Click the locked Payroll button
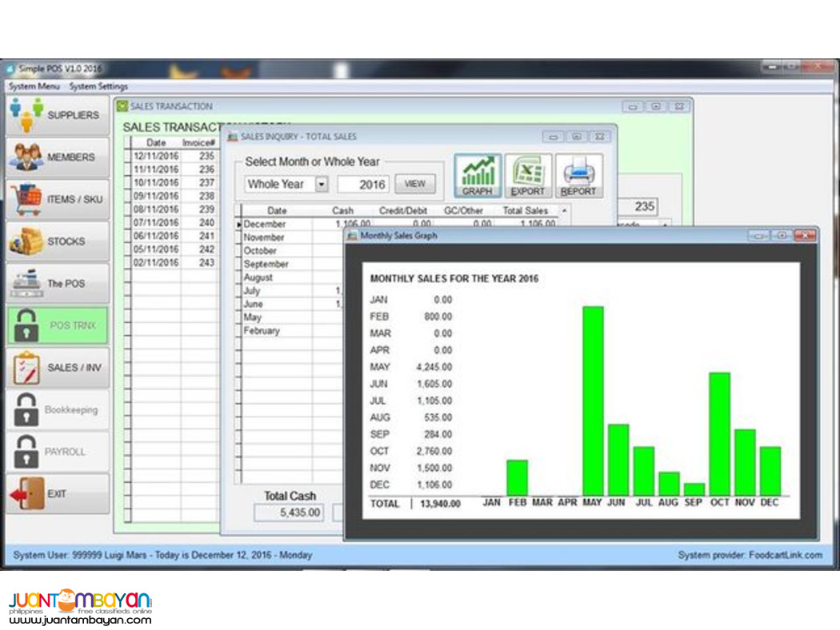This screenshot has width=840, height=630. (x=57, y=452)
